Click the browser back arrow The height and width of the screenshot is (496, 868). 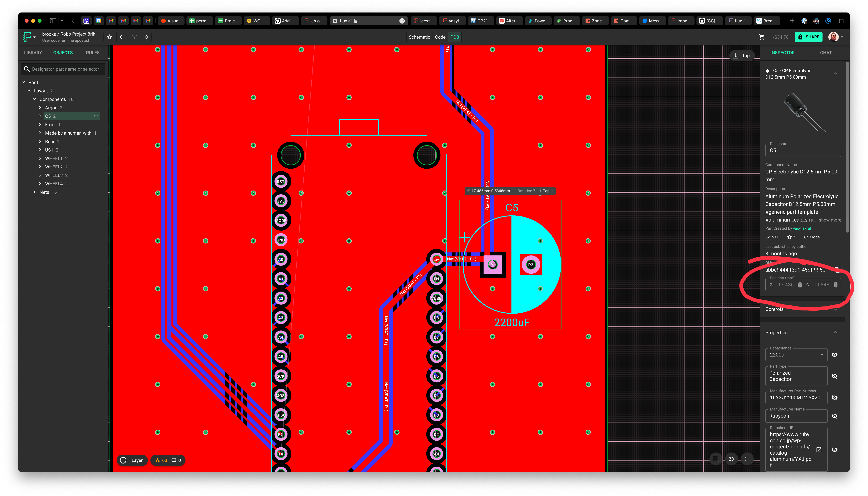point(73,21)
